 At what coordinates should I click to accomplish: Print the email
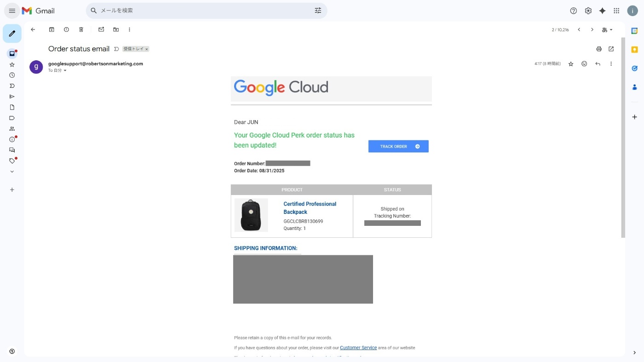(x=598, y=49)
